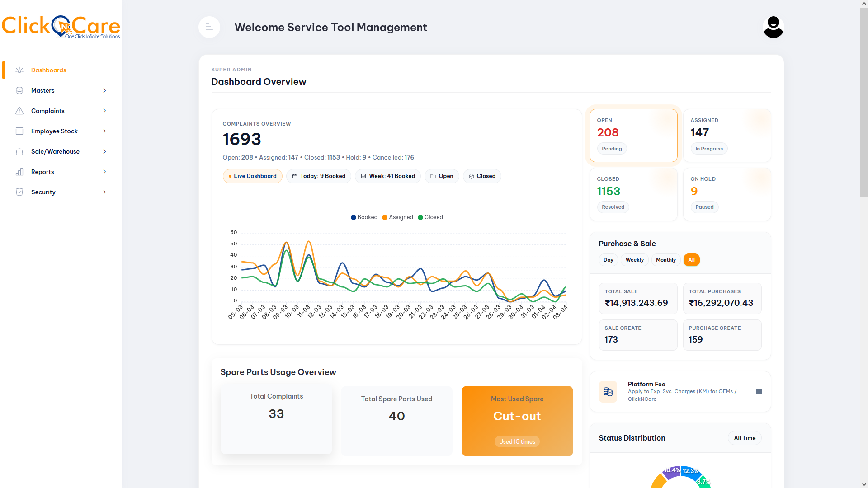Click the page vertical scrollbar thumb
This screenshot has height=488, width=868.
pyautogui.click(x=864, y=102)
